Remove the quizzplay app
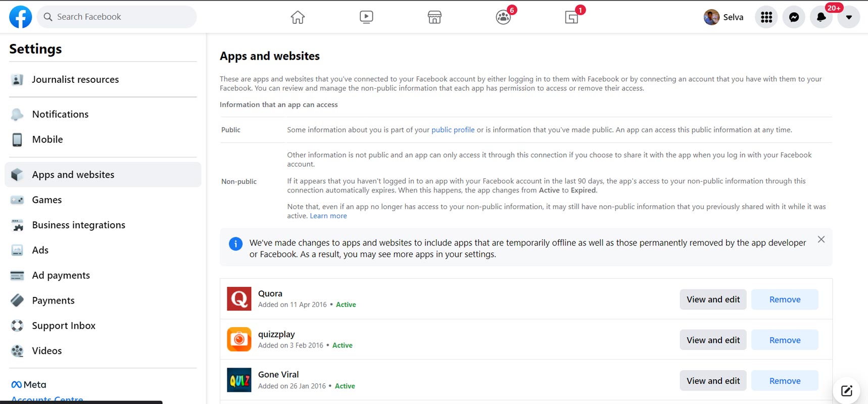Image resolution: width=868 pixels, height=404 pixels. pyautogui.click(x=785, y=340)
